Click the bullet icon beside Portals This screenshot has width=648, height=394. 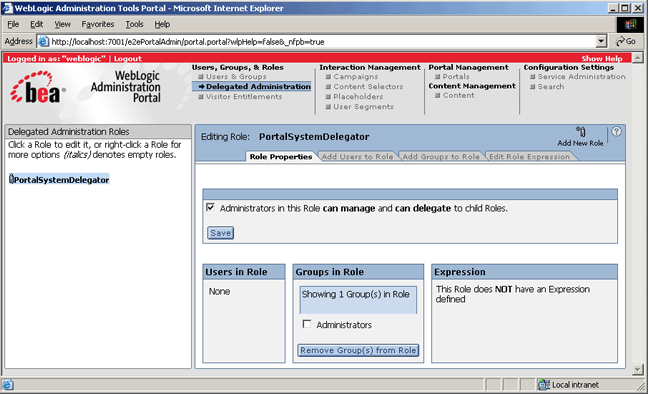(x=437, y=76)
